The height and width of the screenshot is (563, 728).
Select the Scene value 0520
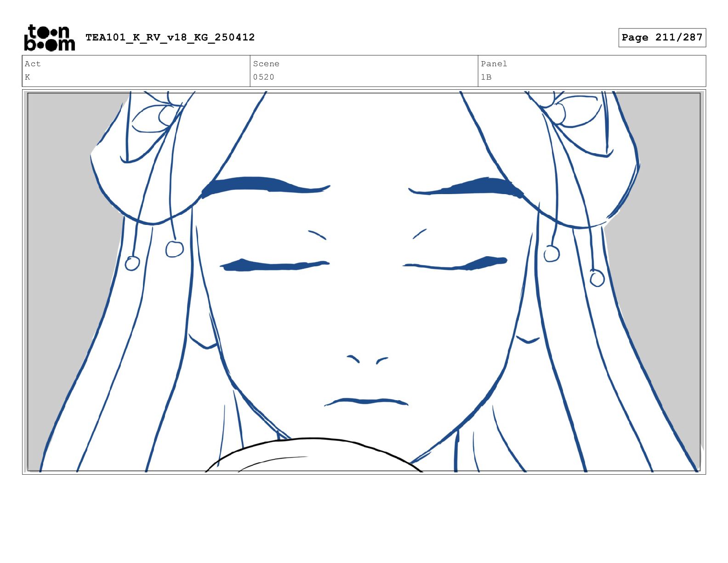pos(263,77)
